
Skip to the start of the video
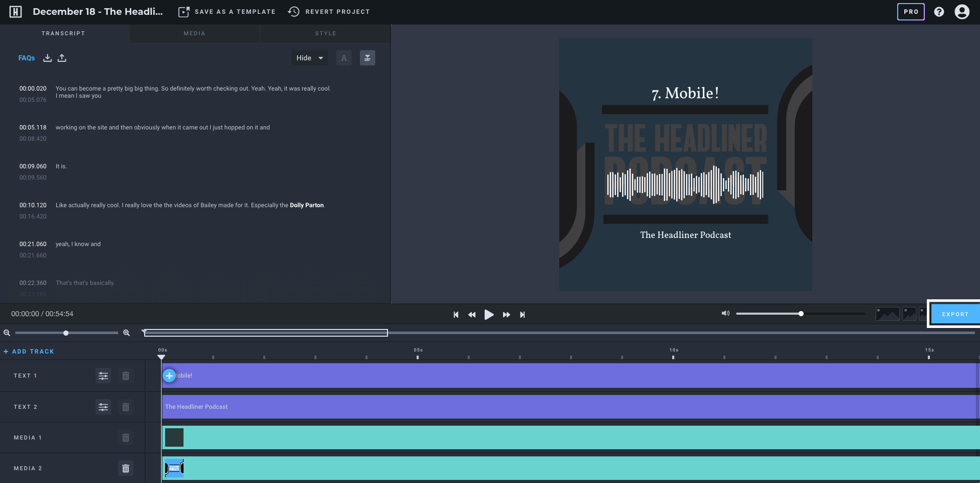tap(456, 315)
